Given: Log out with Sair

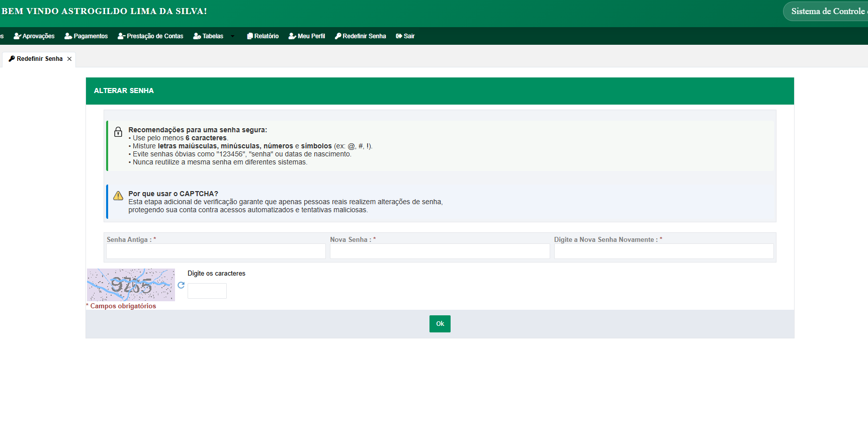Looking at the screenshot, I should [405, 36].
